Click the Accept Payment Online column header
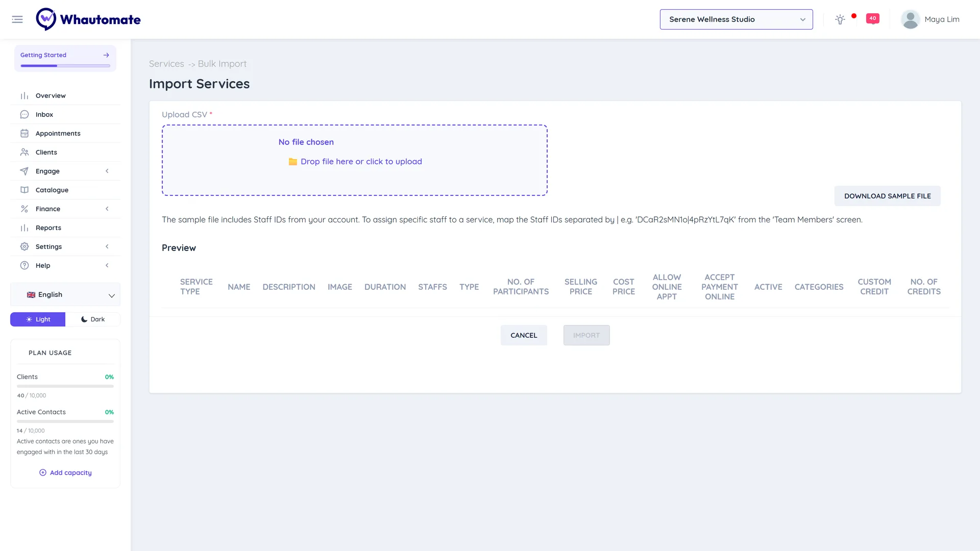980x551 pixels. 720,287
